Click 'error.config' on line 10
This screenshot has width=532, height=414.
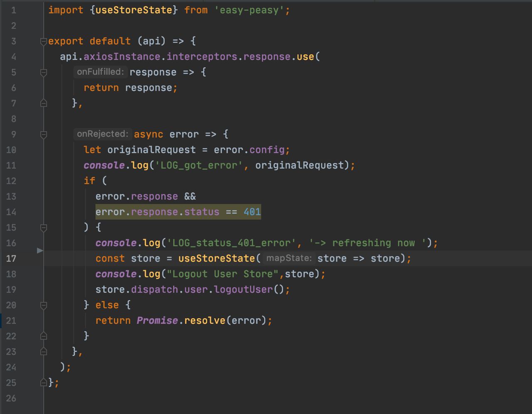click(x=249, y=149)
